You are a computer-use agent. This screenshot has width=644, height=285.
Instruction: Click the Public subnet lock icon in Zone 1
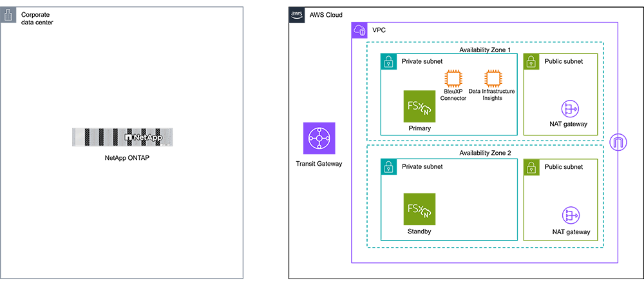coord(531,62)
